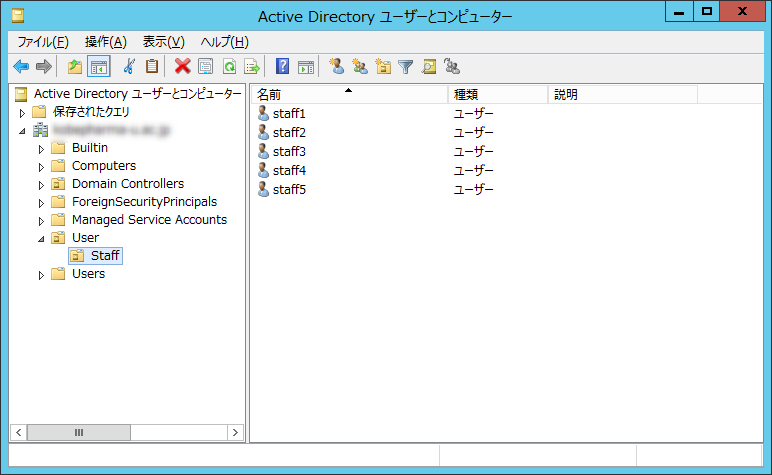Sort by 名前 column header
The width and height of the screenshot is (772, 475).
click(x=350, y=95)
